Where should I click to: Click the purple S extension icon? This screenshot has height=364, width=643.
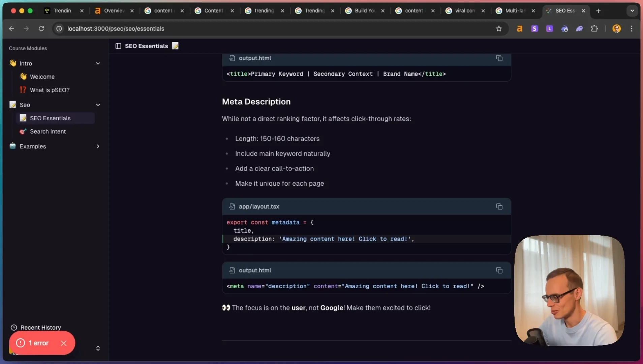tap(534, 29)
